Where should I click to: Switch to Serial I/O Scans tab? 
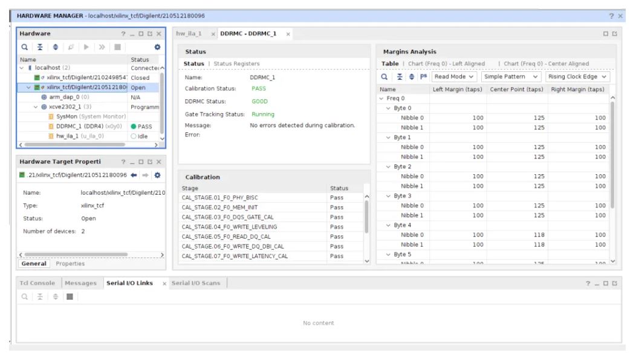pos(196,284)
